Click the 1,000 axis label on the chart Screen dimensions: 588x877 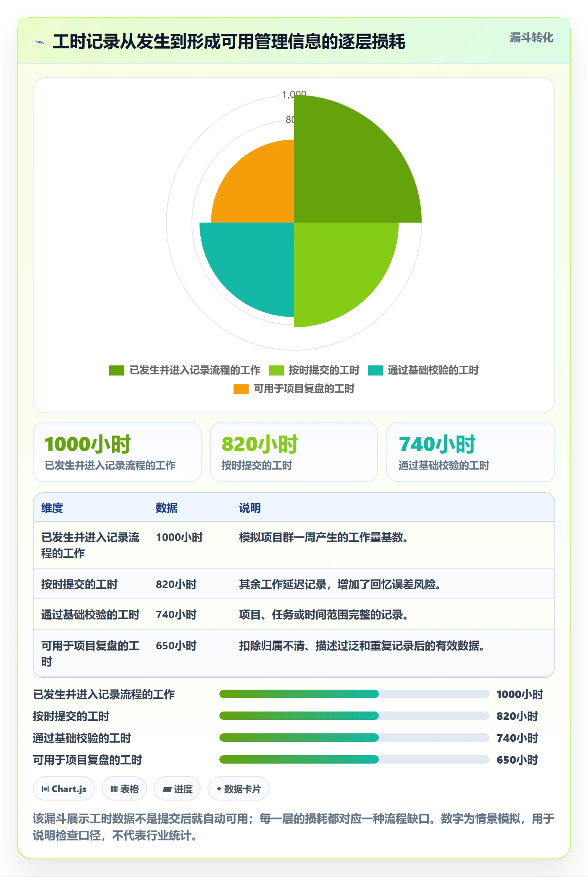tap(294, 95)
